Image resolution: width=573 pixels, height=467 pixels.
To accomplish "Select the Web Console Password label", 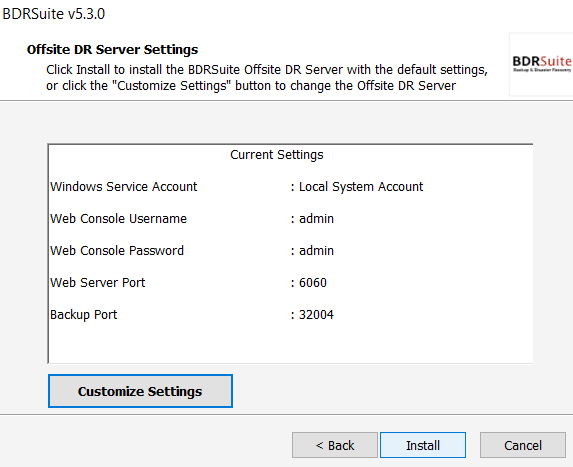I will pyautogui.click(x=117, y=251).
